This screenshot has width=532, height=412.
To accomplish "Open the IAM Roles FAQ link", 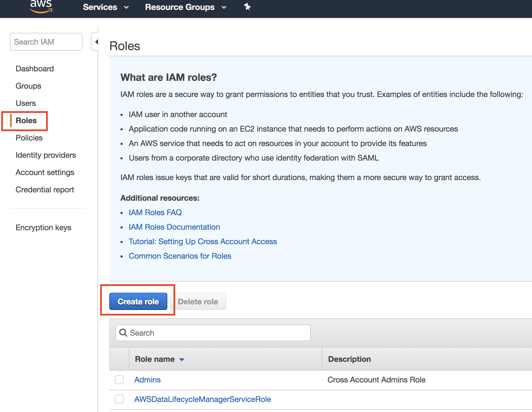I will point(155,212).
